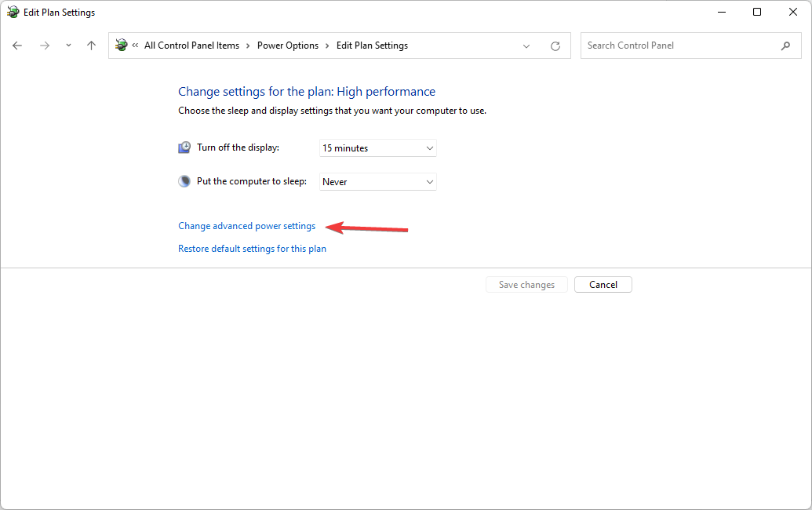Open the Recent locations dropdown chevron
812x510 pixels.
pos(68,46)
